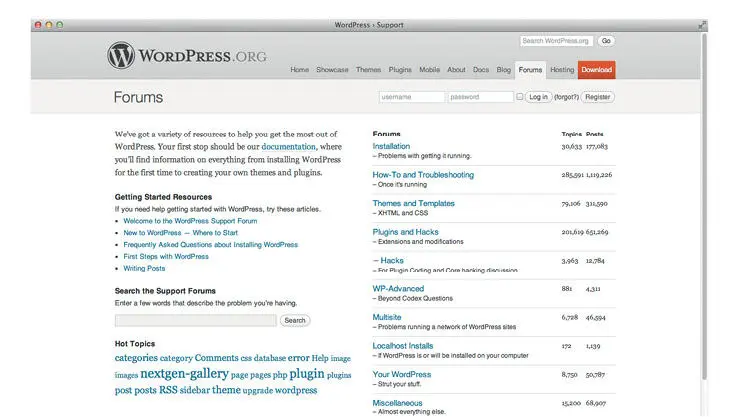Select the sidebar hot topic tag
The image size is (739, 417).
pyautogui.click(x=195, y=390)
